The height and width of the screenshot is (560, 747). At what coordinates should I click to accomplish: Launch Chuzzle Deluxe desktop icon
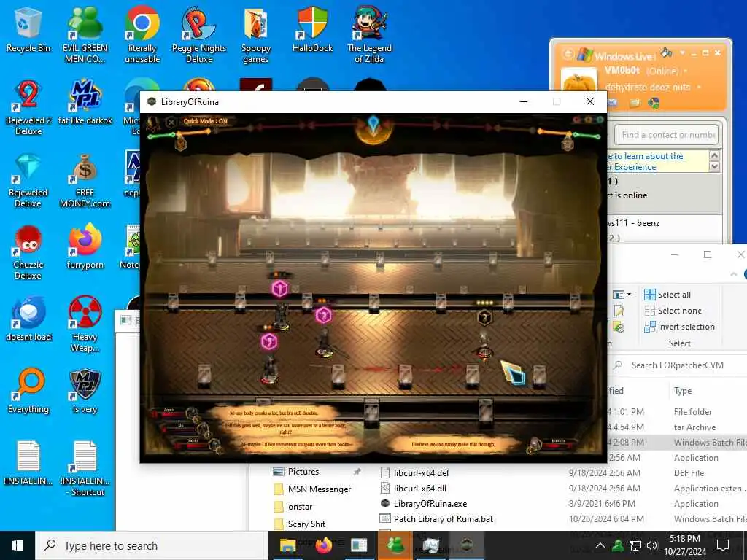coord(28,252)
